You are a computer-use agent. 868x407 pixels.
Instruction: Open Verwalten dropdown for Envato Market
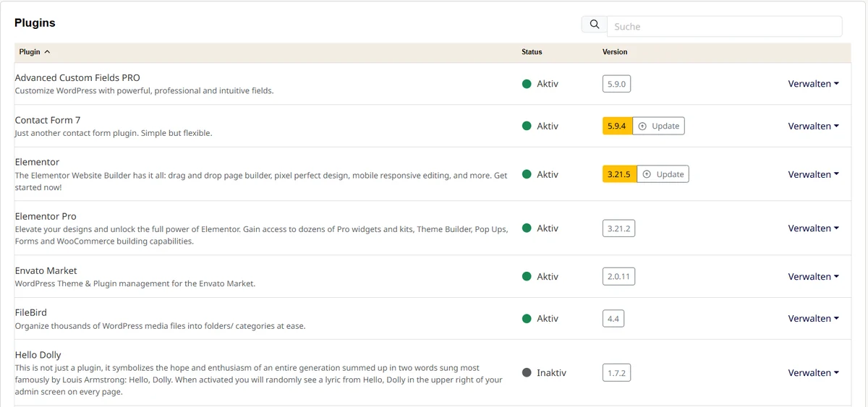tap(814, 277)
